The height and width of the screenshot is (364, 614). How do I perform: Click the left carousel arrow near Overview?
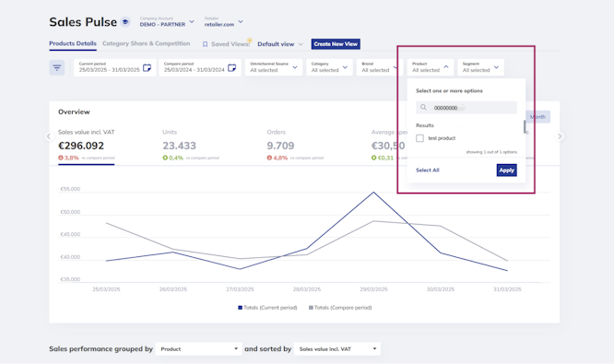coord(49,136)
